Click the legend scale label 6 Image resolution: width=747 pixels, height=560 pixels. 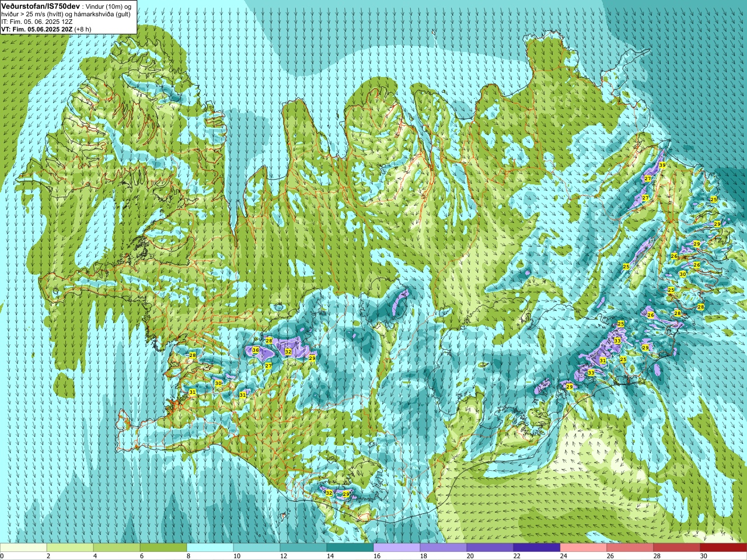[142, 556]
